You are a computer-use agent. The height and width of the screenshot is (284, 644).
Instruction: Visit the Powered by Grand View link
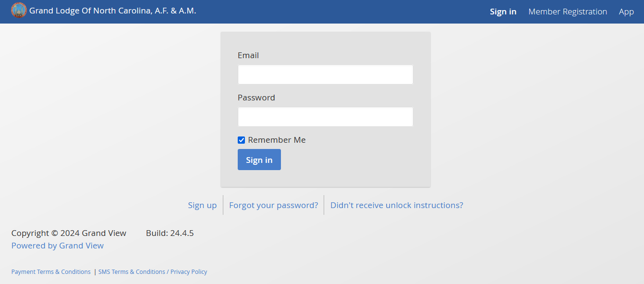[x=58, y=246]
